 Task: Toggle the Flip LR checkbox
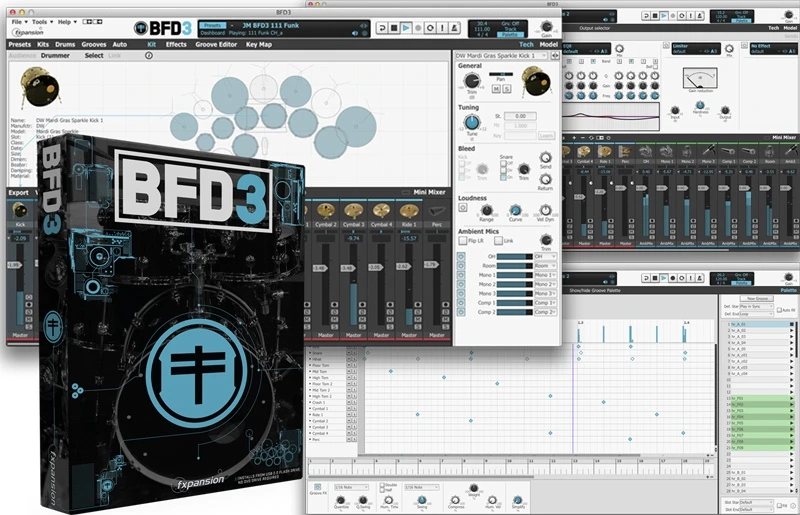point(462,240)
